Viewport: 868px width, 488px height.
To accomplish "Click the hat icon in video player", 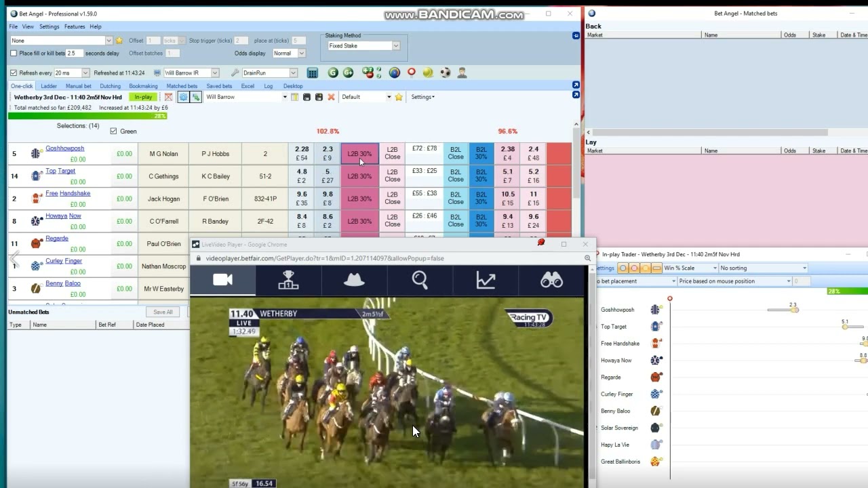I will click(x=354, y=280).
